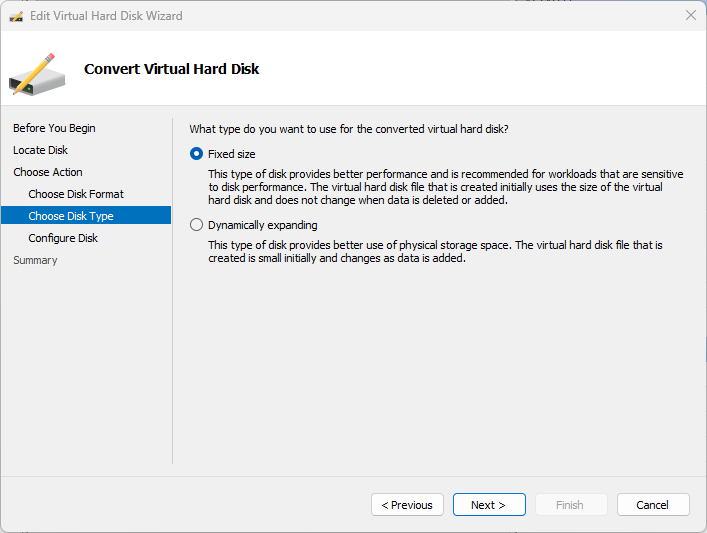Viewport: 707px width, 533px height.
Task: Click the greyed-out Finish button
Action: [570, 505]
